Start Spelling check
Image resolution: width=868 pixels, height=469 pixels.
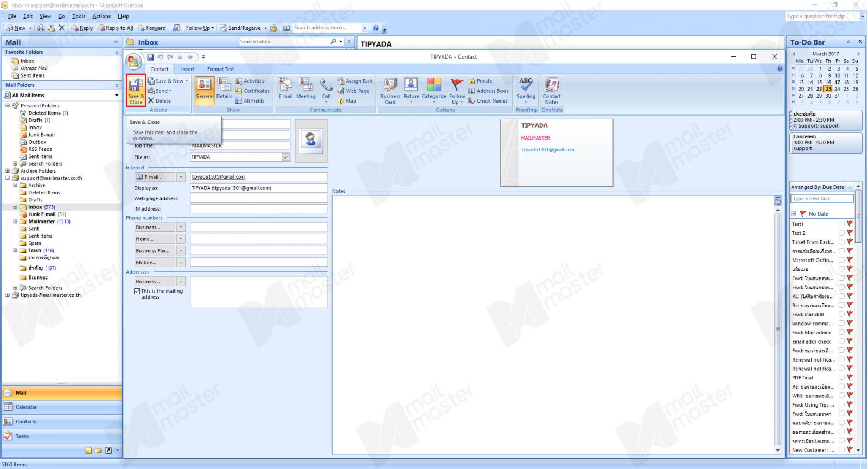(x=526, y=90)
